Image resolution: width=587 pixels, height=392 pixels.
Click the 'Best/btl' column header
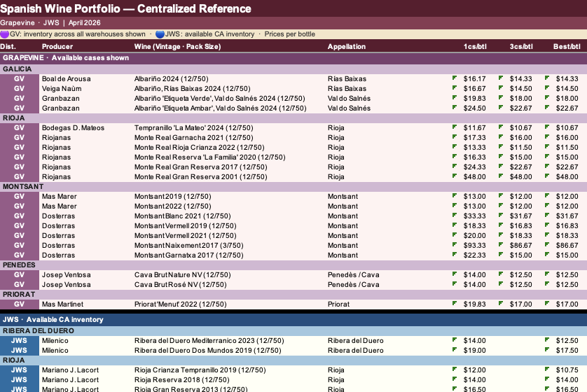(x=567, y=46)
